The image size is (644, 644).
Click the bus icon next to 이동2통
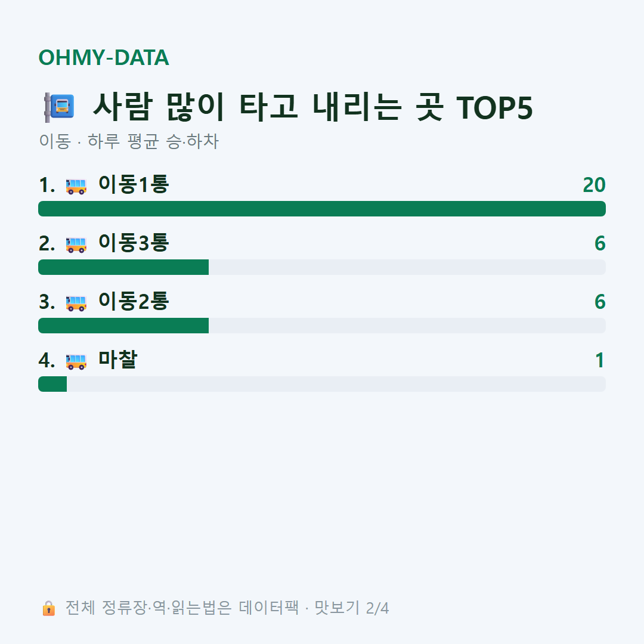[x=76, y=303]
